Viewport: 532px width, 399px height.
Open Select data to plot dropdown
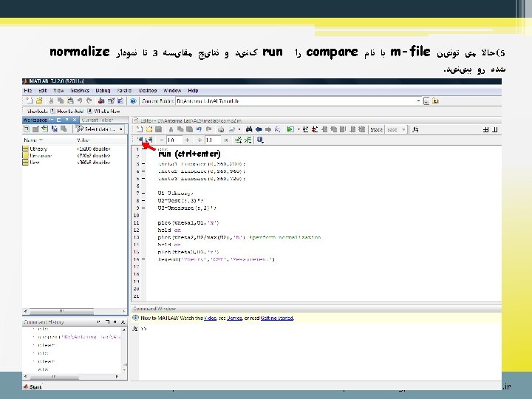pos(100,129)
